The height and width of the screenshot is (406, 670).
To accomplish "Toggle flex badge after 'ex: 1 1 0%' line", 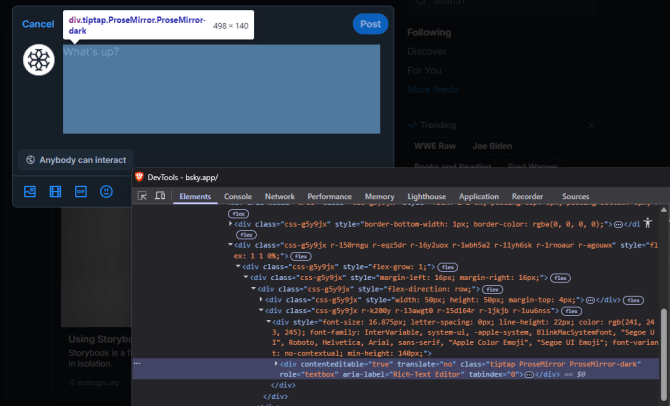I will (301, 256).
